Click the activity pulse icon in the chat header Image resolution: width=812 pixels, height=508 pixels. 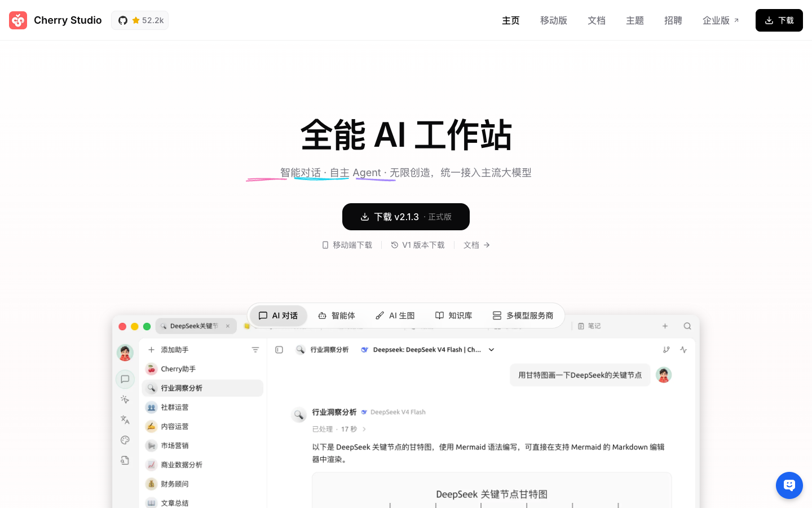[683, 350]
